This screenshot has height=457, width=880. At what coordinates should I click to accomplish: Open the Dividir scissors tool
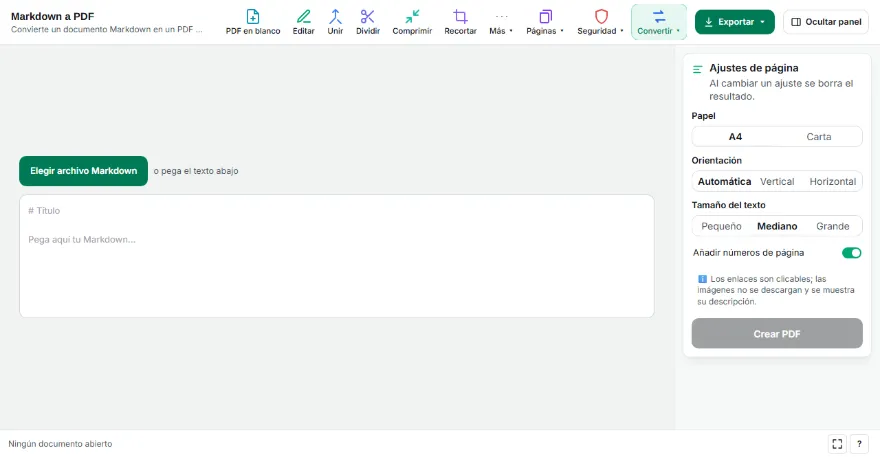(368, 22)
